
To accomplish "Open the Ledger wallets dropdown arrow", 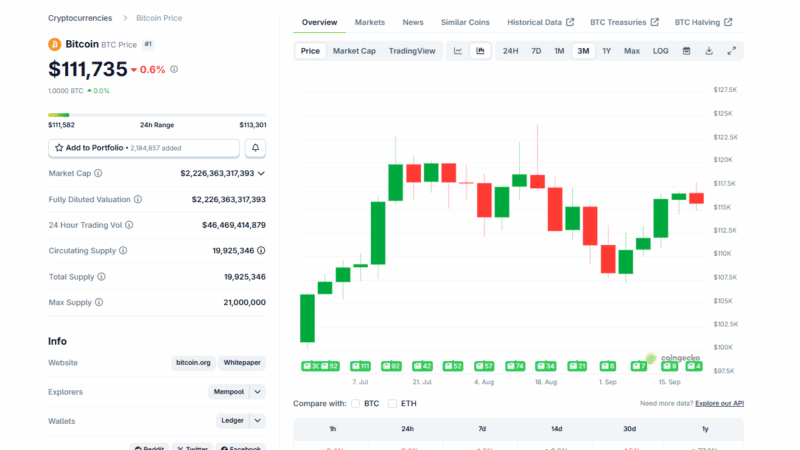I will [258, 421].
